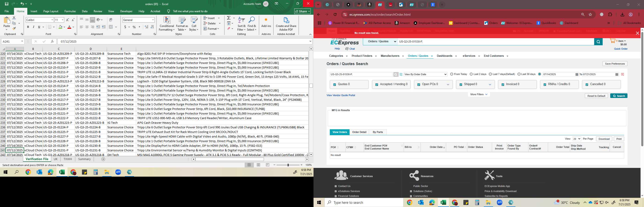Click Save Preferences button

pyautogui.click(x=615, y=64)
